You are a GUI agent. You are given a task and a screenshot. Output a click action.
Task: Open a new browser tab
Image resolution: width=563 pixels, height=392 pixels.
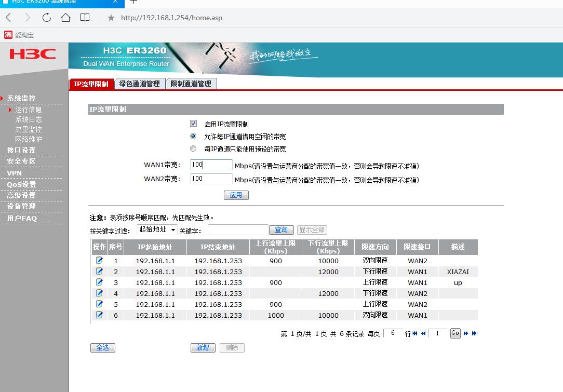click(x=133, y=2)
